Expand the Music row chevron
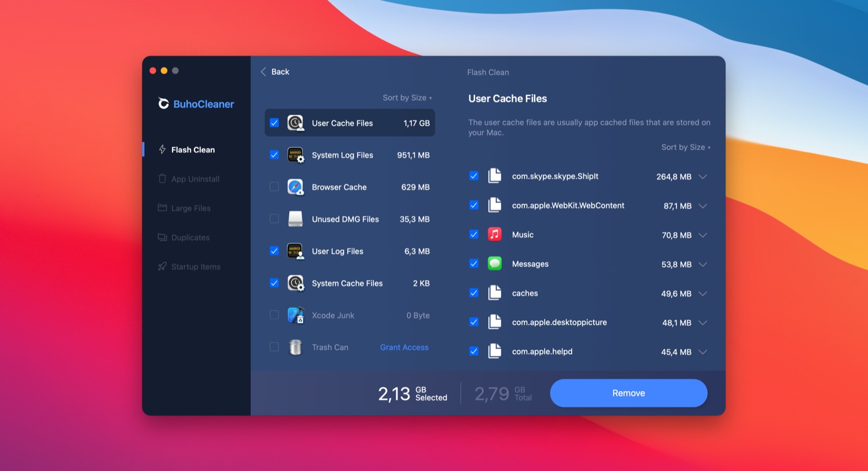 703,235
